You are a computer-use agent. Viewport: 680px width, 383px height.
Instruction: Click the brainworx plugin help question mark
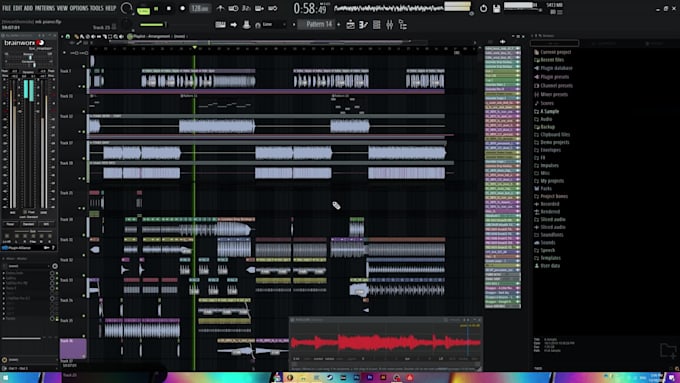pos(53,248)
